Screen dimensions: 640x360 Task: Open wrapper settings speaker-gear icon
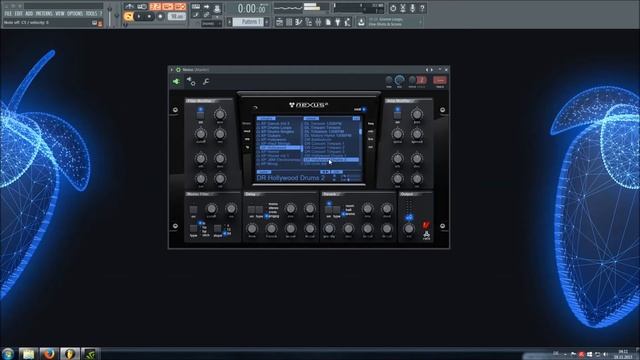(x=191, y=81)
